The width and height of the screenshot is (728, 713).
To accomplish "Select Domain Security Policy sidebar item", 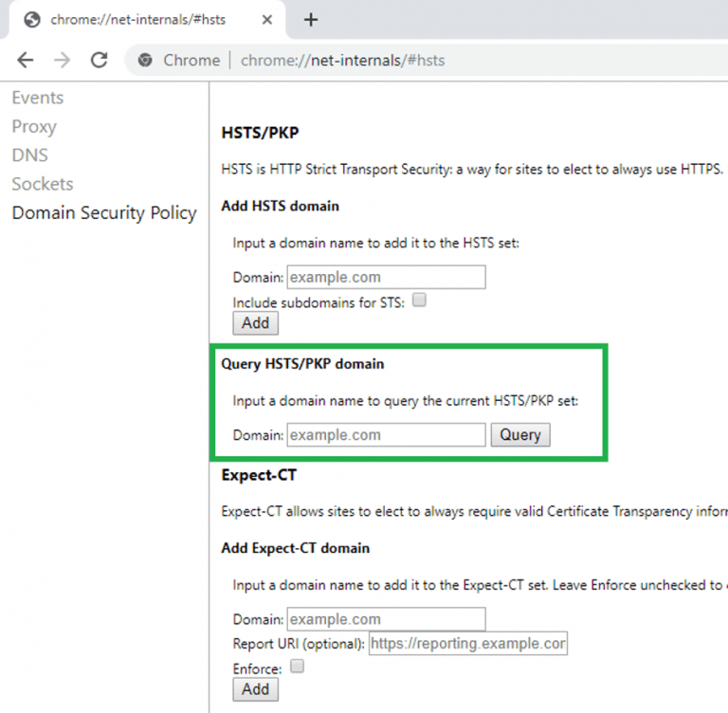I will (x=104, y=212).
